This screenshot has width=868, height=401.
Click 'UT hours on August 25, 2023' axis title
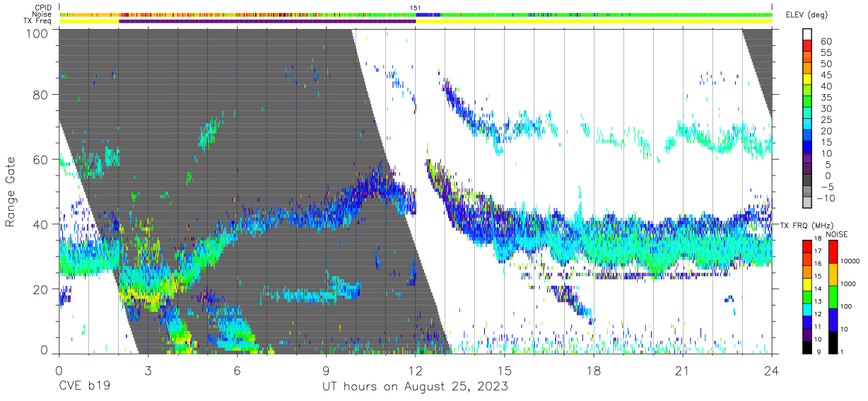(x=415, y=387)
